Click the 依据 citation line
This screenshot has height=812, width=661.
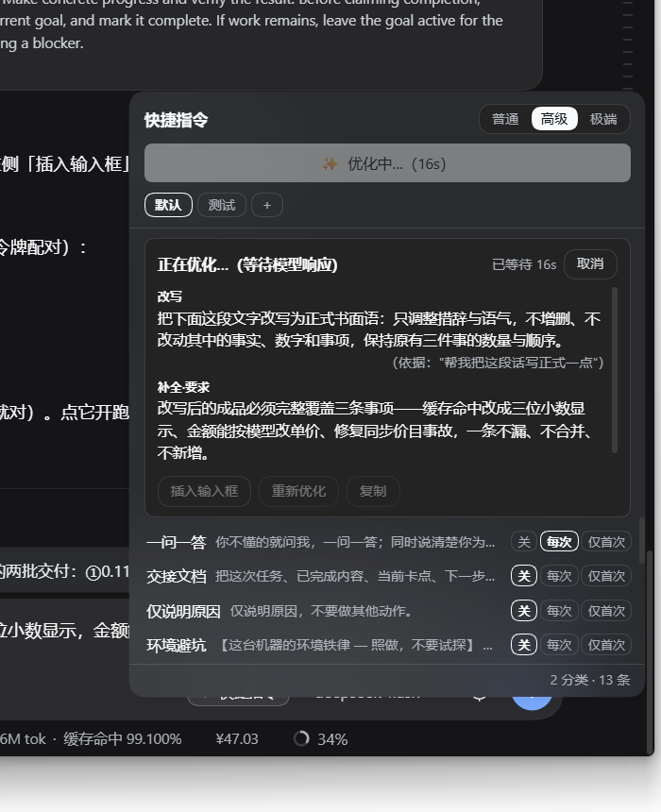(x=498, y=363)
